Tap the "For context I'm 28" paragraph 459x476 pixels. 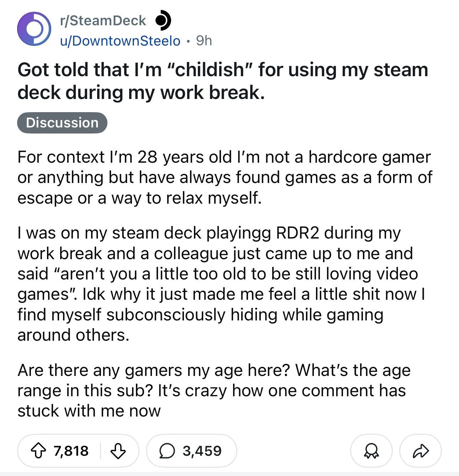(x=225, y=177)
